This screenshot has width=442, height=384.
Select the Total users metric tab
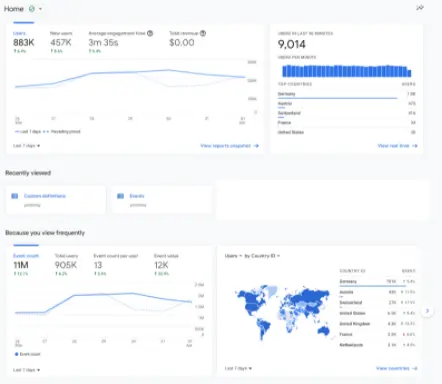pos(66,265)
